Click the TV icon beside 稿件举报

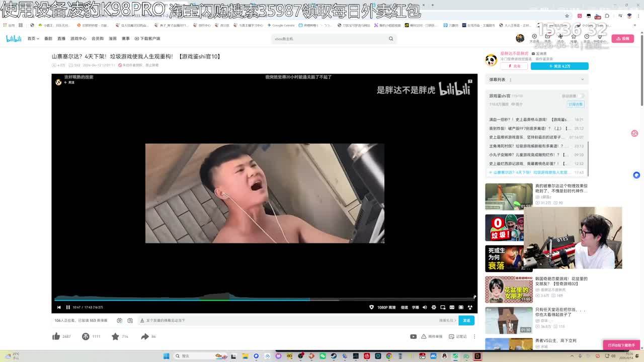tap(413, 336)
